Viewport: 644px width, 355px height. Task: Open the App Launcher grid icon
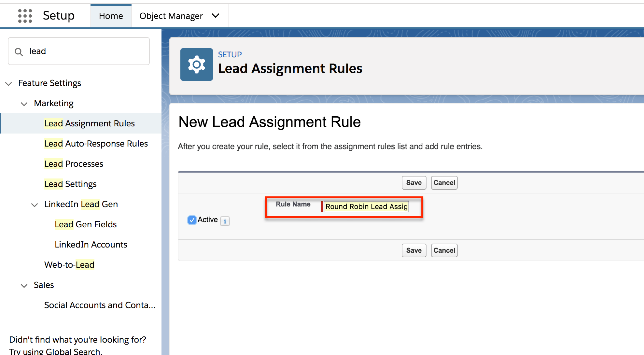tap(25, 15)
